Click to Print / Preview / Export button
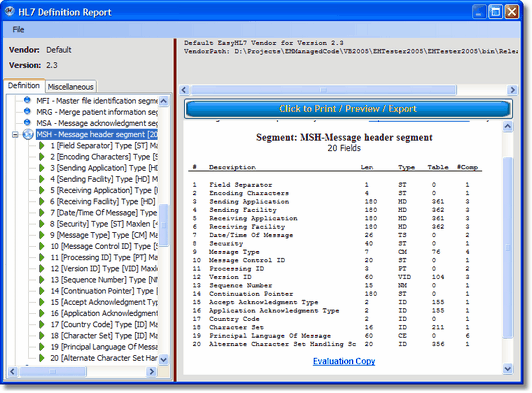Screen dimensions: 532x393 coord(348,109)
